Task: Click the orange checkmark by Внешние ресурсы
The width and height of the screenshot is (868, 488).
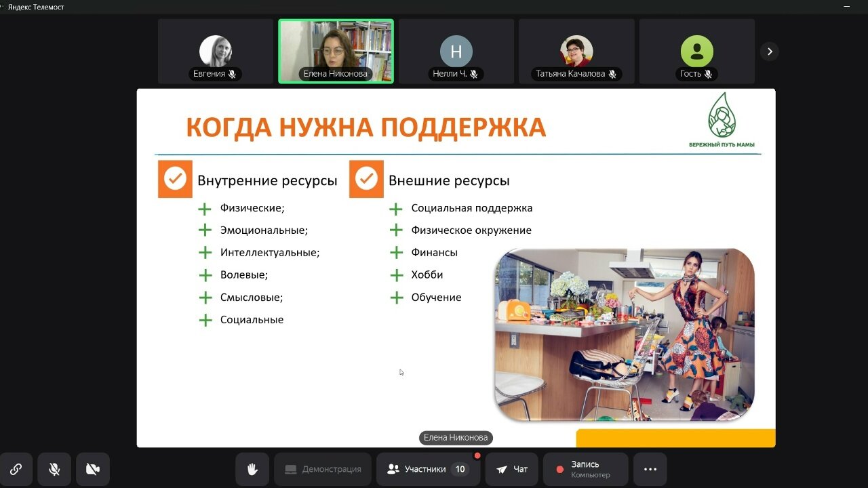Action: (366, 179)
